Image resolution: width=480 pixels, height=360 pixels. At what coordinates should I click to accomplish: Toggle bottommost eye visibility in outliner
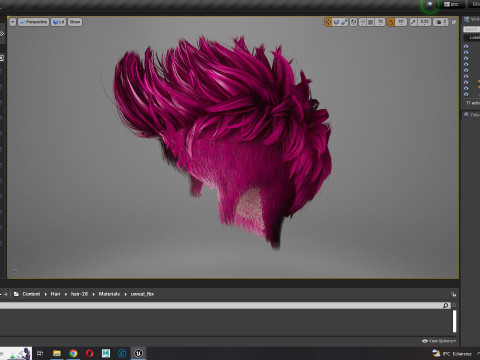click(x=466, y=94)
